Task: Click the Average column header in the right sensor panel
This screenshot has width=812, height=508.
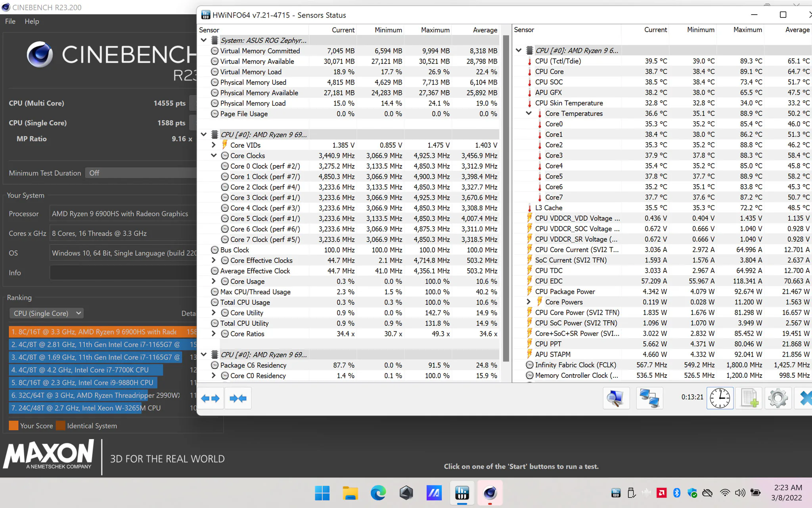Action: 787,30
